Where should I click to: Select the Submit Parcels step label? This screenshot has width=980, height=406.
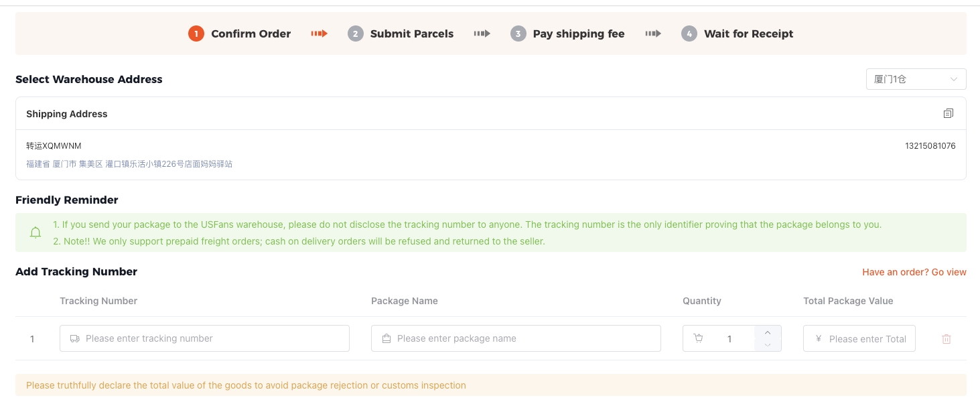[411, 33]
